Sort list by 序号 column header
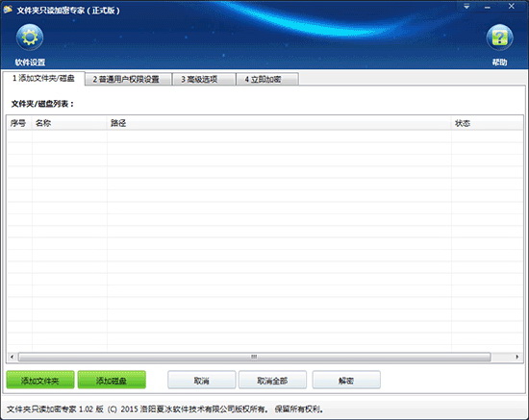Viewport: 529px width, 420px height. click(19, 123)
